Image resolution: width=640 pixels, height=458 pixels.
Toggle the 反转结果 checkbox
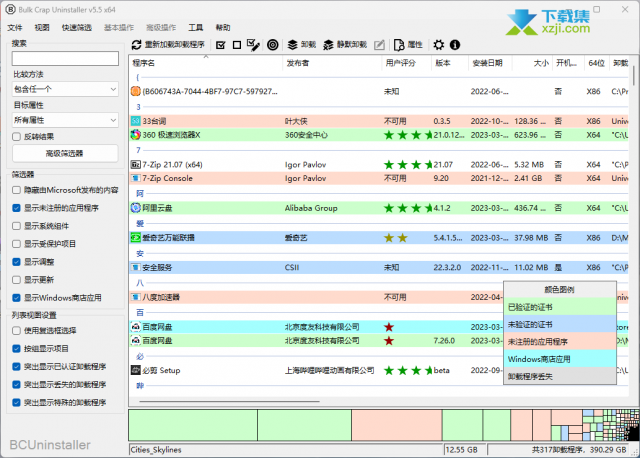(x=16, y=137)
